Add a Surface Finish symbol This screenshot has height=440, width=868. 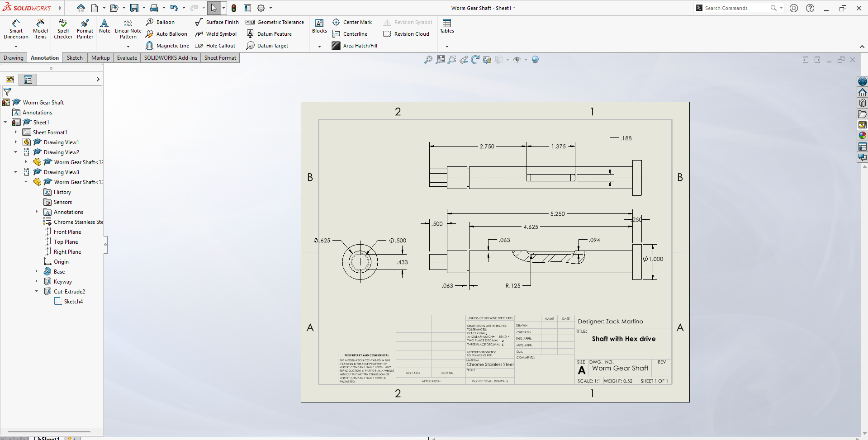point(217,22)
